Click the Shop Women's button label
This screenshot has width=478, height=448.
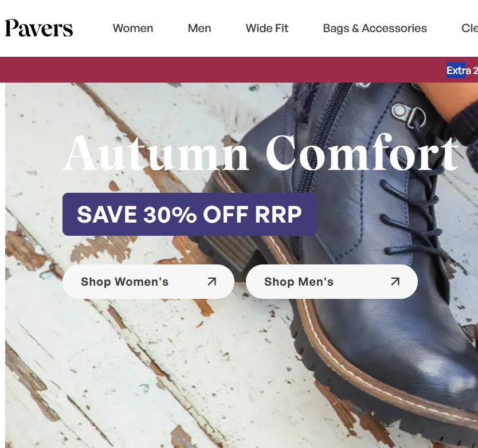pyautogui.click(x=124, y=282)
